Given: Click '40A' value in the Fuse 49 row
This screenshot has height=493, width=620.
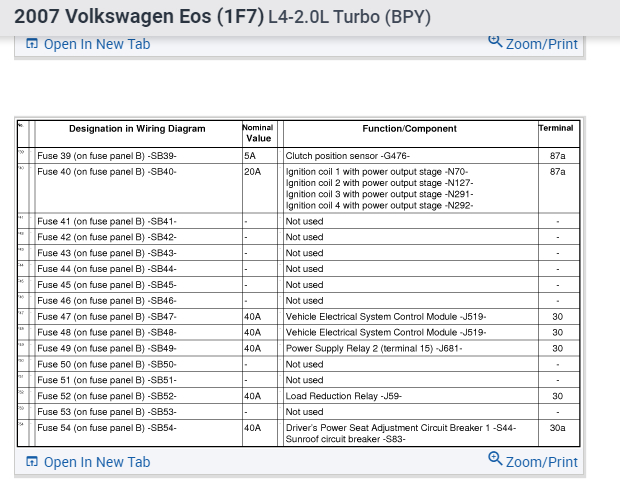Looking at the screenshot, I should (x=253, y=348).
